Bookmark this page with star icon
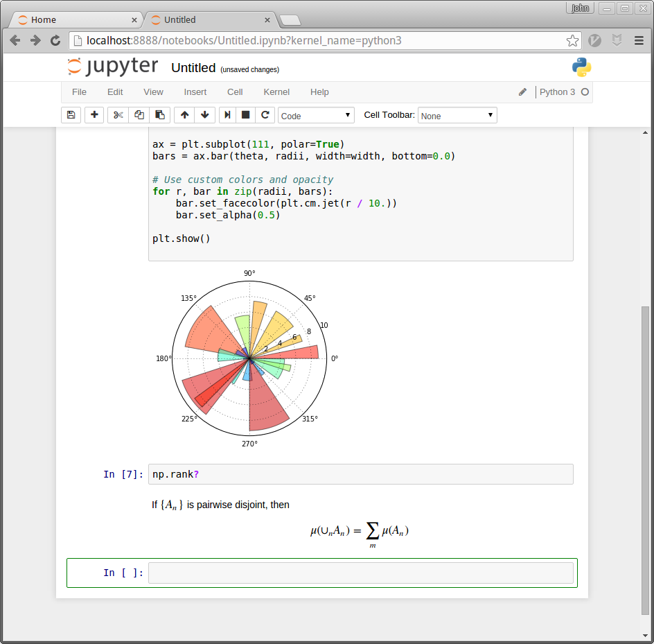The height and width of the screenshot is (644, 654). [x=572, y=41]
